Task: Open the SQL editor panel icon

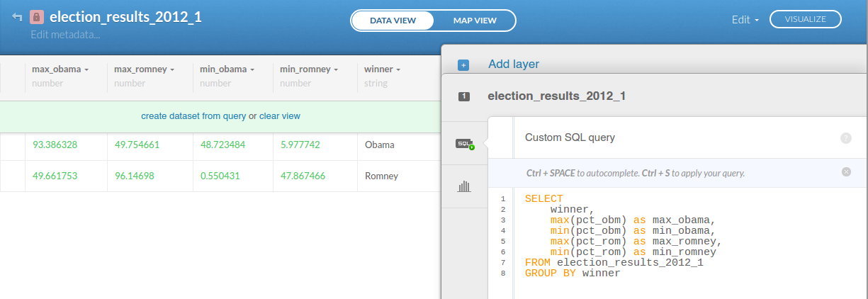Action: pos(464,144)
